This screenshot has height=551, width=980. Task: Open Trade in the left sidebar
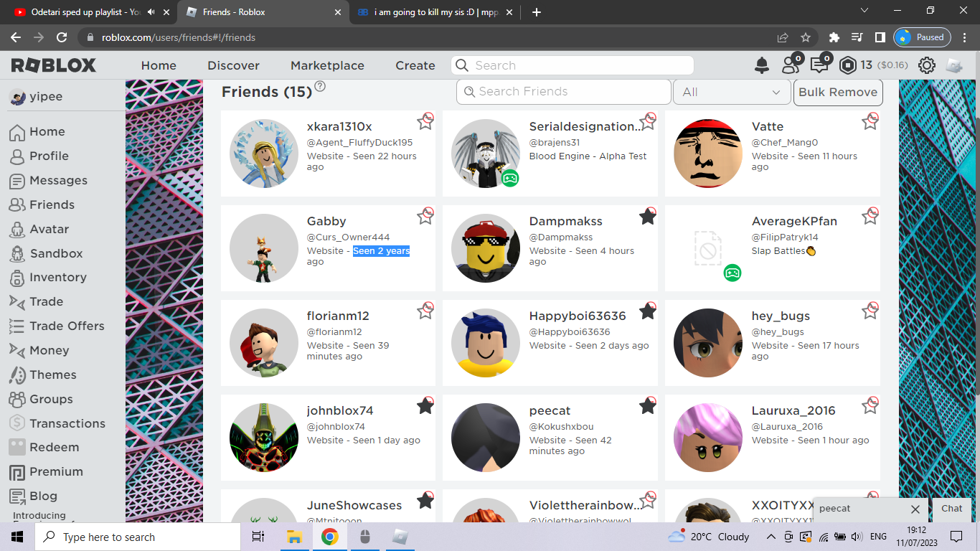46,301
